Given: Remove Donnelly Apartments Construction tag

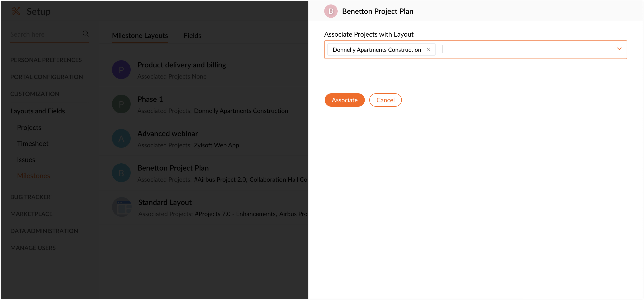Looking at the screenshot, I should [x=428, y=49].
